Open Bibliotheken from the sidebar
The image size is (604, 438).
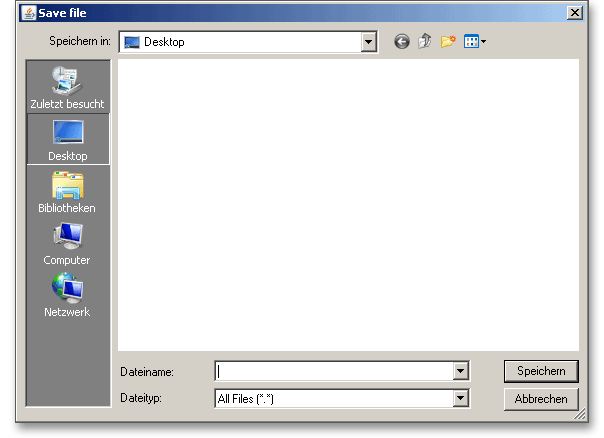click(x=67, y=191)
